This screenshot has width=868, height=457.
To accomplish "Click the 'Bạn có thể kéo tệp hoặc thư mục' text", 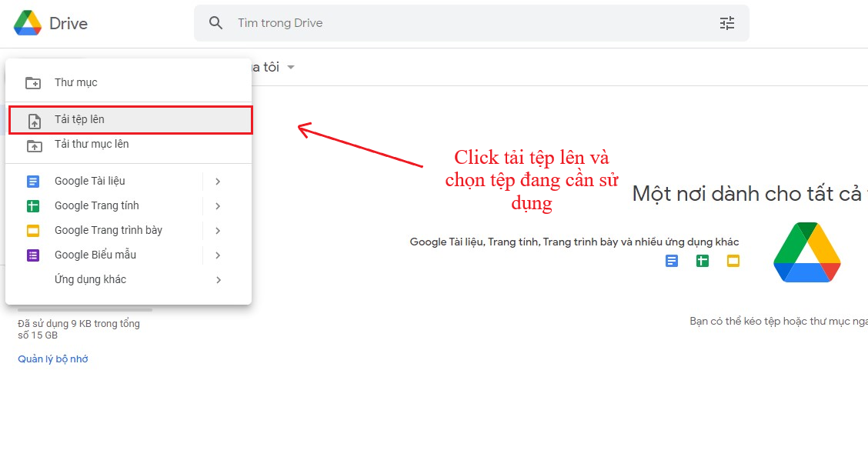I will coord(778,322).
